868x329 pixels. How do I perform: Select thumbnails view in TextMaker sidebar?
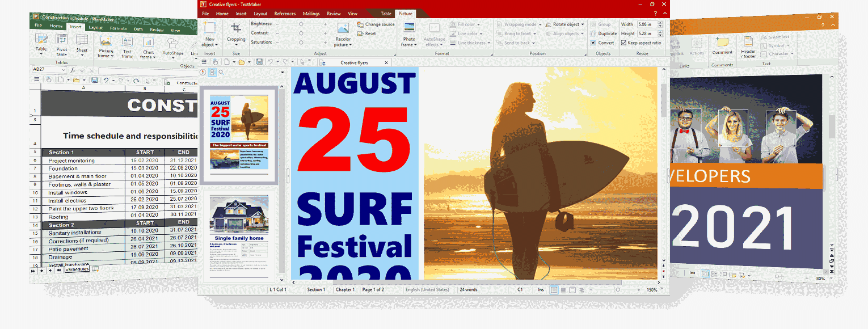click(212, 72)
